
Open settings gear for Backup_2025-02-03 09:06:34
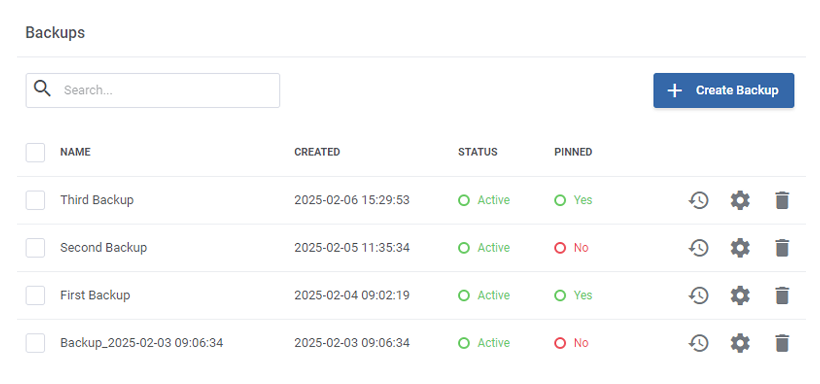740,343
